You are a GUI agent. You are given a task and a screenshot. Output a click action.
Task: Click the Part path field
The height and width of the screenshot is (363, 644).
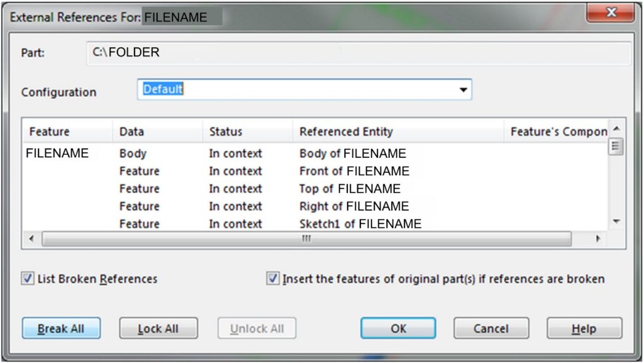click(358, 53)
